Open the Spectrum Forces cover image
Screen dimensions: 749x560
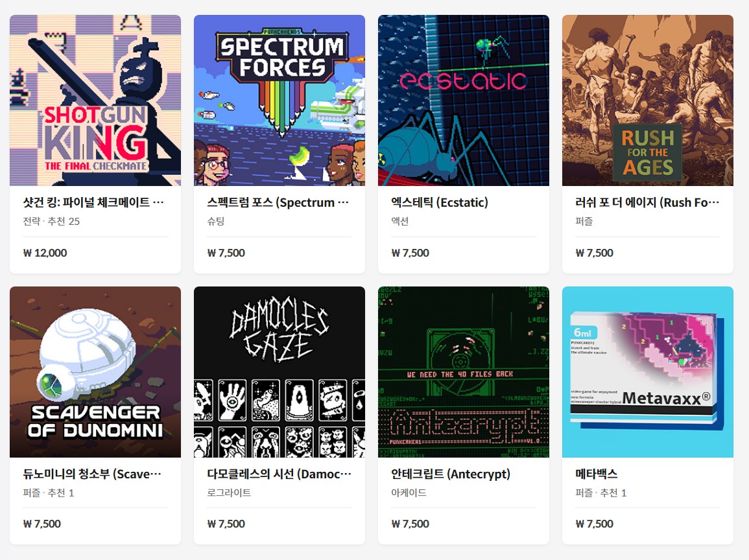tap(279, 100)
